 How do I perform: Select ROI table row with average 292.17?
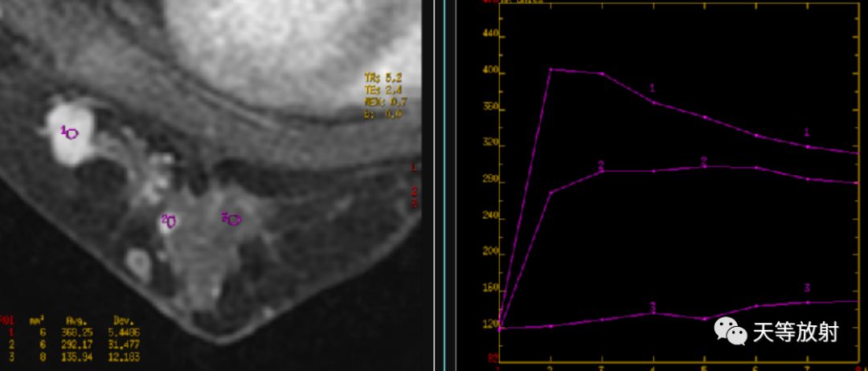click(69, 345)
